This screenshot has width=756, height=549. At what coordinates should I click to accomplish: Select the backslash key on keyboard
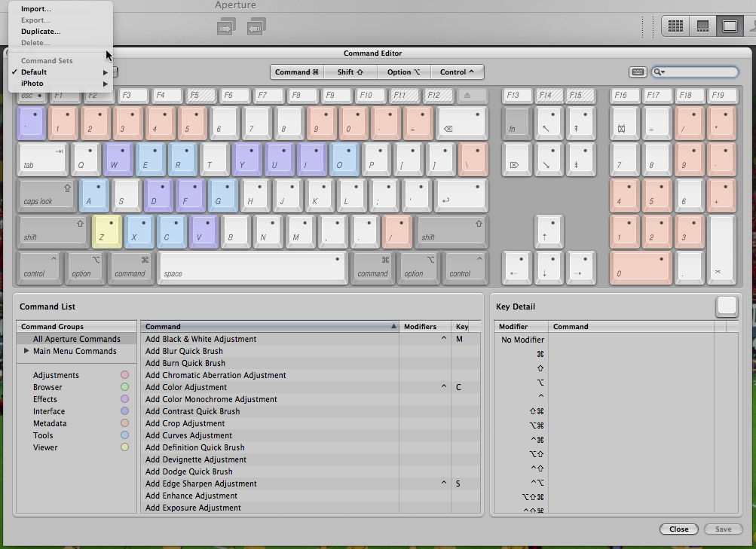pos(473,160)
